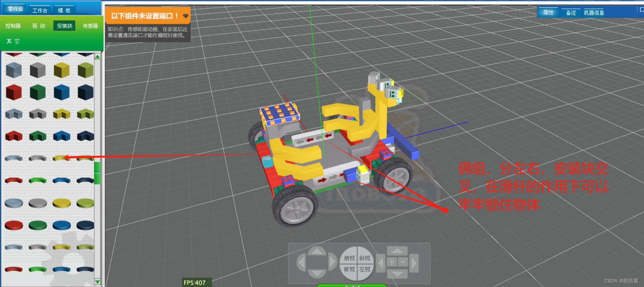Select the gray round disc block
The height and width of the screenshot is (287, 644).
click(x=38, y=203)
